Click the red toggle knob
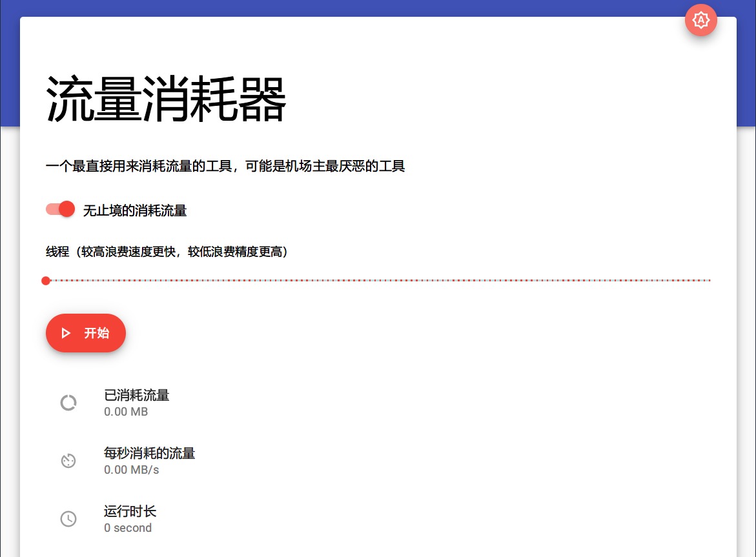This screenshot has width=756, height=557. [x=67, y=208]
